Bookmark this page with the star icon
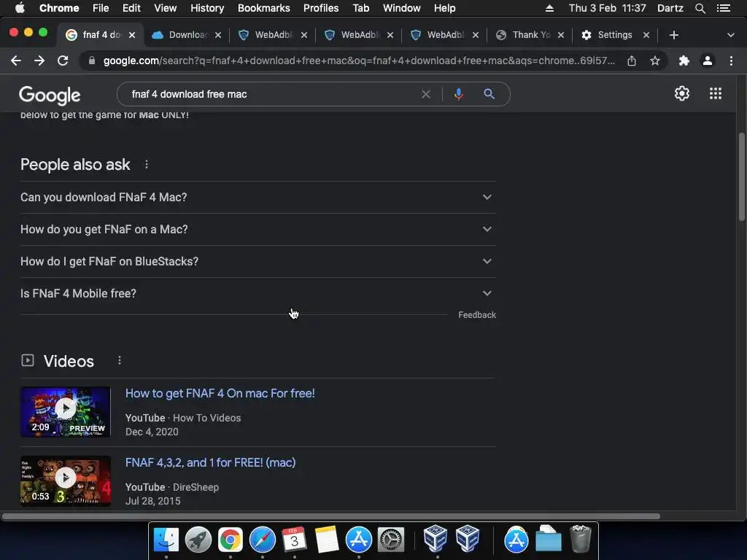The image size is (747, 560). pos(655,61)
